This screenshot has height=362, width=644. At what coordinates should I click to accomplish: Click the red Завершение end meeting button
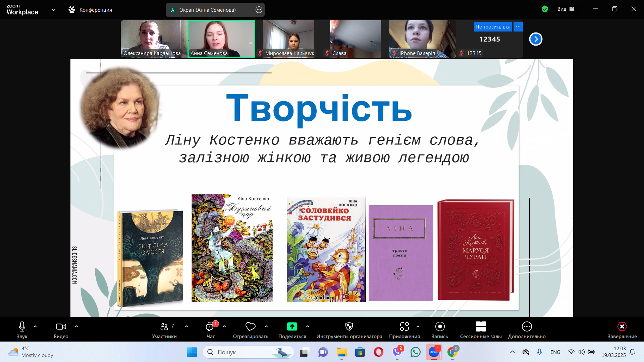coord(622,330)
